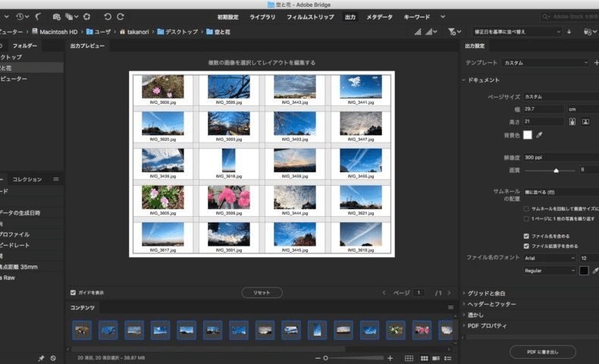Click the filter funnel icon
This screenshot has width=599, height=364.
pos(452,32)
